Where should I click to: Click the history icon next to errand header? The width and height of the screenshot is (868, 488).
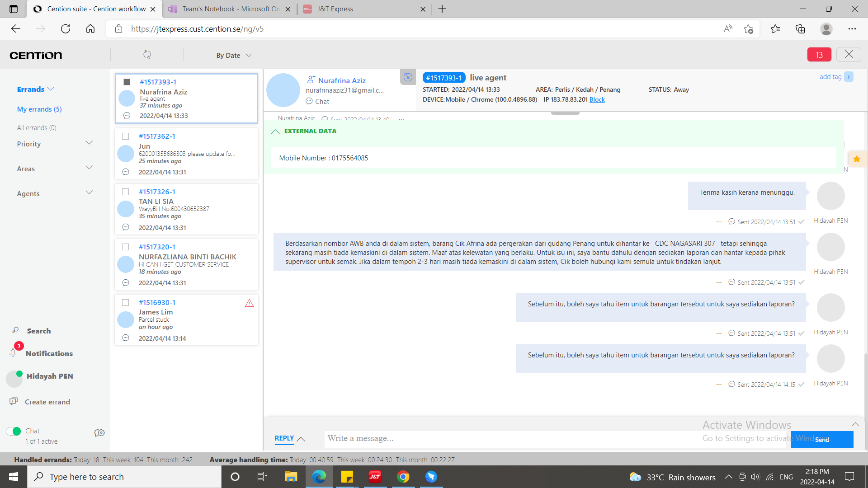pos(408,77)
